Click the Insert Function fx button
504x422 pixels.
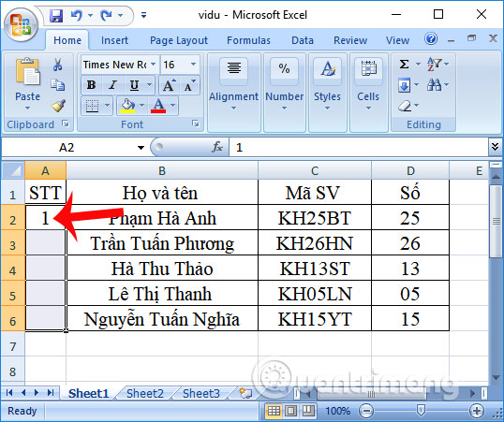(217, 147)
